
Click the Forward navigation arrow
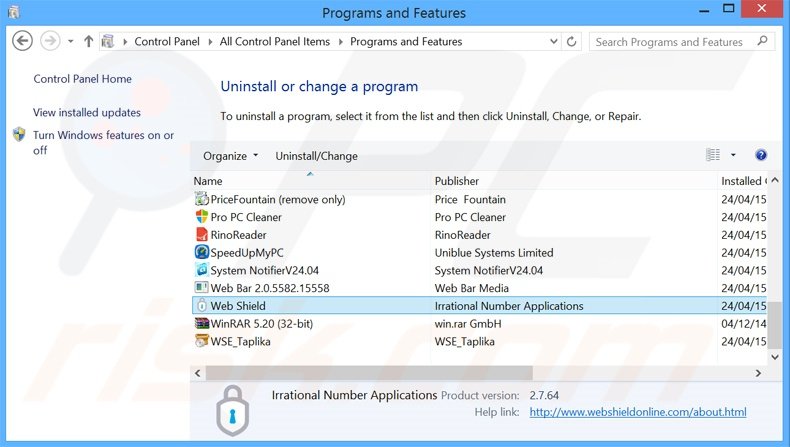click(x=50, y=41)
